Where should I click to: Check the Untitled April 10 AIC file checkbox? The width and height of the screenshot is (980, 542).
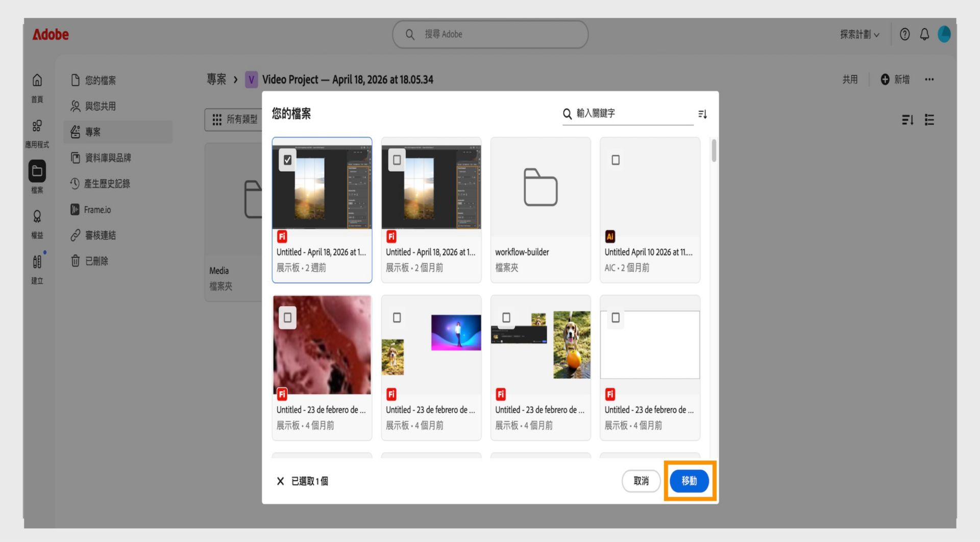[616, 160]
